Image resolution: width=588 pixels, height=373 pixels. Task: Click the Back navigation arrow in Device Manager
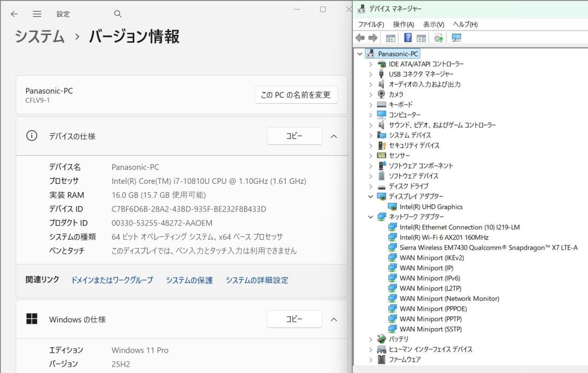pyautogui.click(x=360, y=37)
